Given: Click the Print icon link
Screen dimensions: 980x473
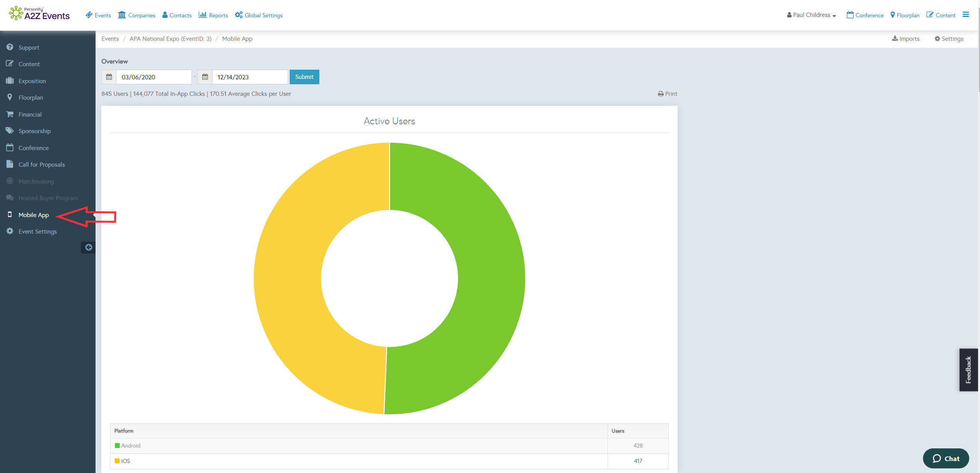Looking at the screenshot, I should (x=668, y=94).
